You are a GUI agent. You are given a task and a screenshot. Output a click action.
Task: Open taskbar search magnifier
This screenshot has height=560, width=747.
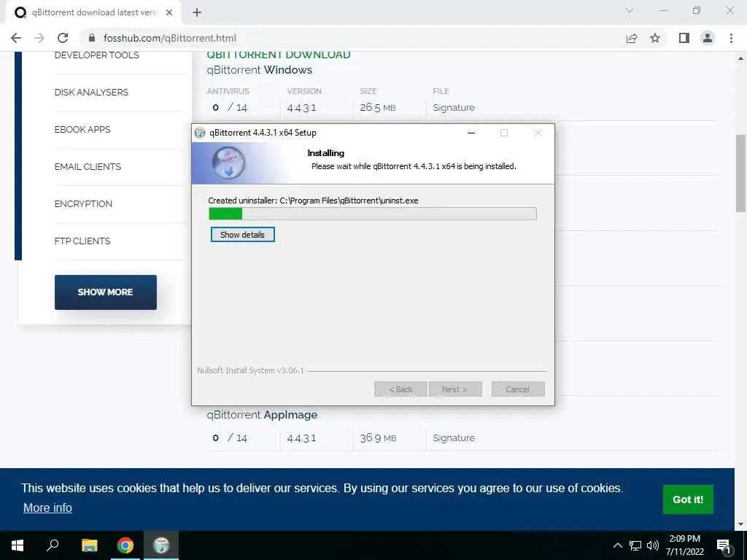pos(53,545)
